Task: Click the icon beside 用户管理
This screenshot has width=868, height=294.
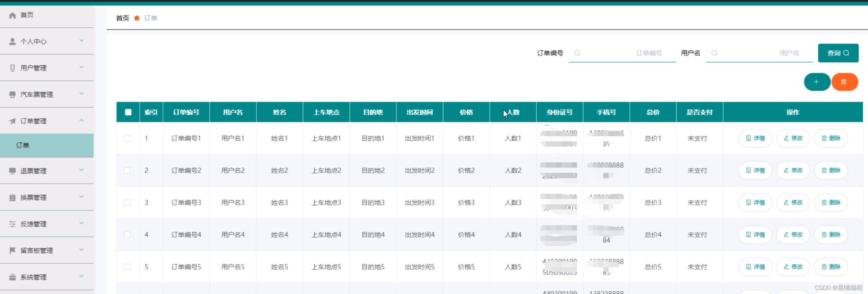Action: tap(12, 68)
